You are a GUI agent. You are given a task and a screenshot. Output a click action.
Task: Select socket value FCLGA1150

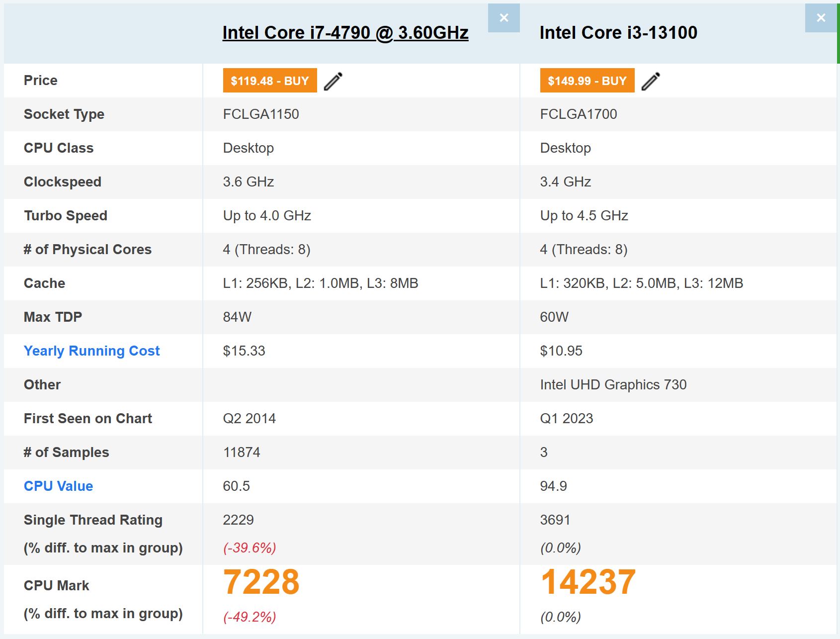261,114
